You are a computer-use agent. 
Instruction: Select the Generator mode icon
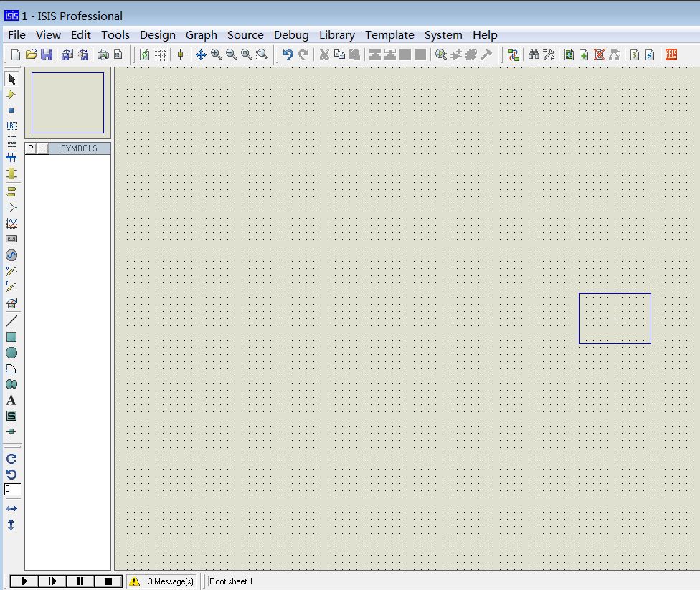tap(11, 255)
